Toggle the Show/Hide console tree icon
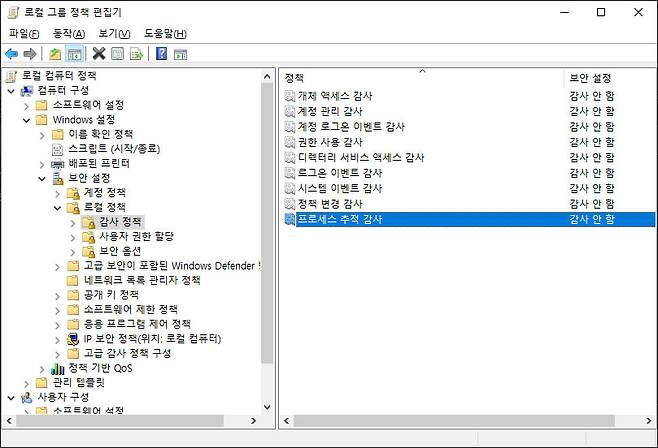The width and height of the screenshot is (658, 448). pyautogui.click(x=74, y=54)
